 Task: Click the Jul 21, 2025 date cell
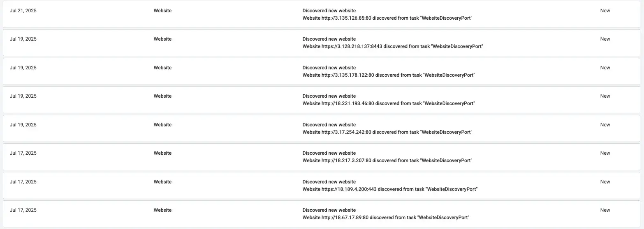[23, 11]
